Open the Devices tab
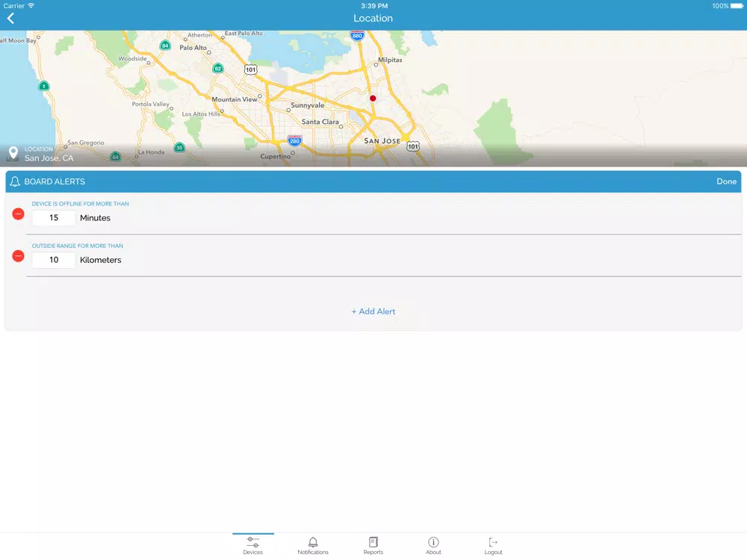The height and width of the screenshot is (560, 747). coord(253,545)
